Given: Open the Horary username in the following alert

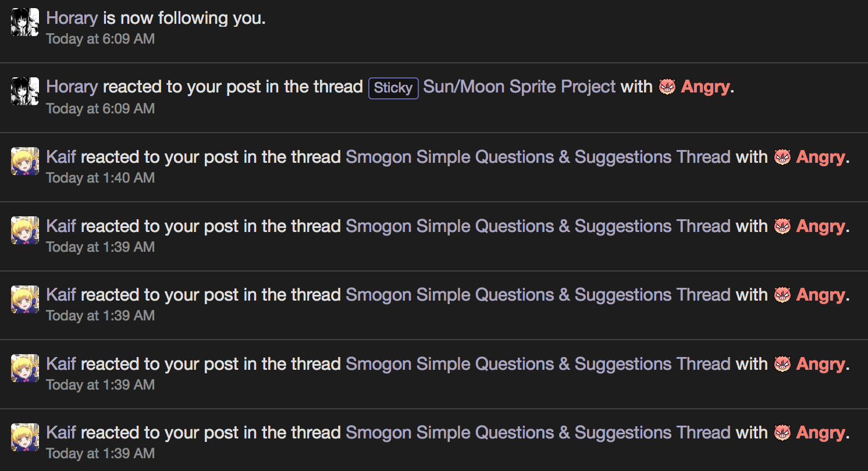Looking at the screenshot, I should [72, 18].
